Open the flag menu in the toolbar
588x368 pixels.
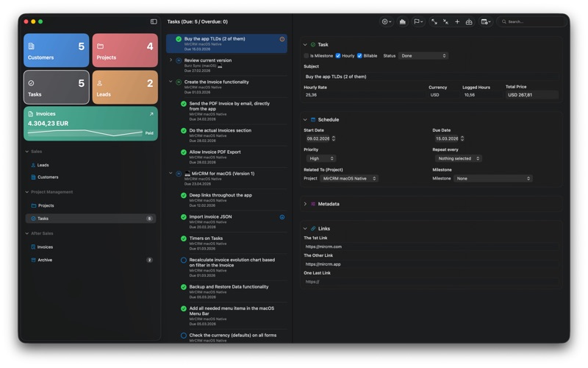[x=418, y=22]
